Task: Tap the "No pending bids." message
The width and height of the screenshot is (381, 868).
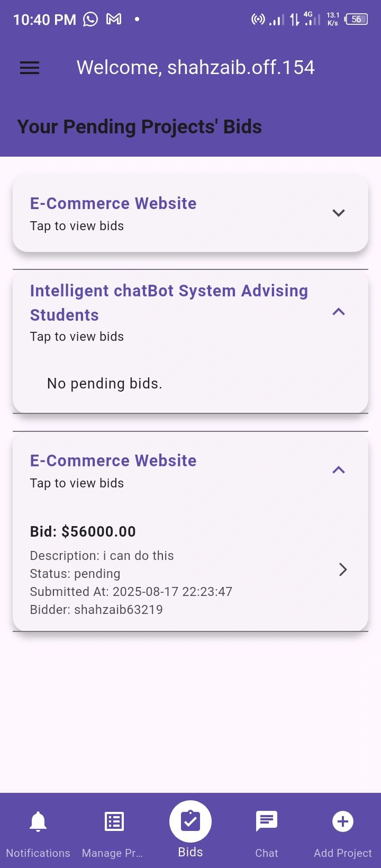Action: pos(105,383)
